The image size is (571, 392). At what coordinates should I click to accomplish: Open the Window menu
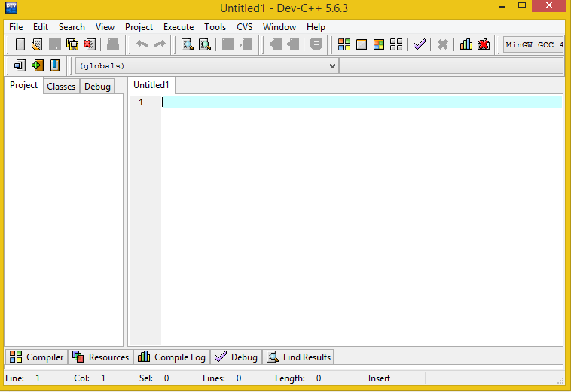coord(279,27)
